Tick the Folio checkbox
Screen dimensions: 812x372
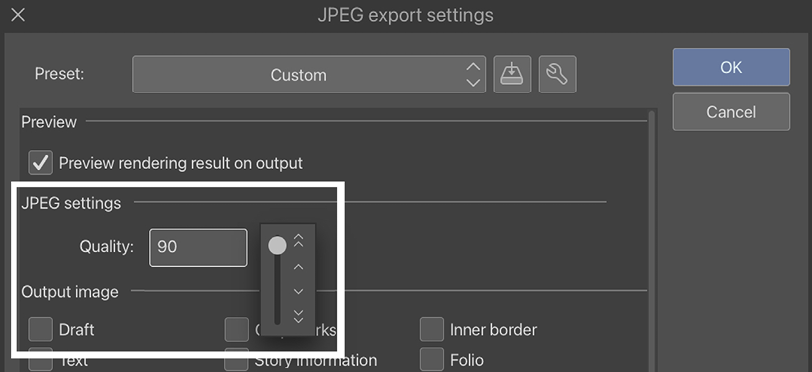coord(432,360)
